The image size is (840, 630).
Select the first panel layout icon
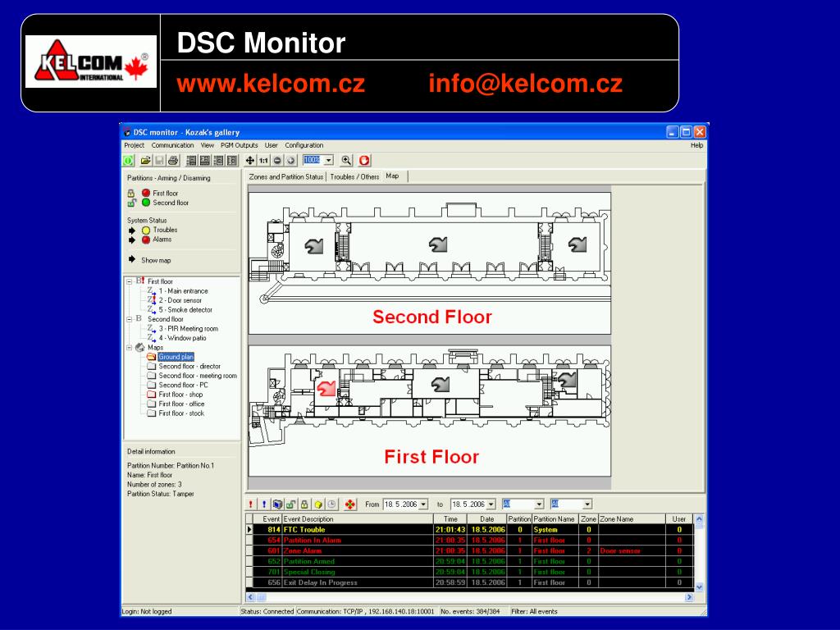(x=191, y=160)
